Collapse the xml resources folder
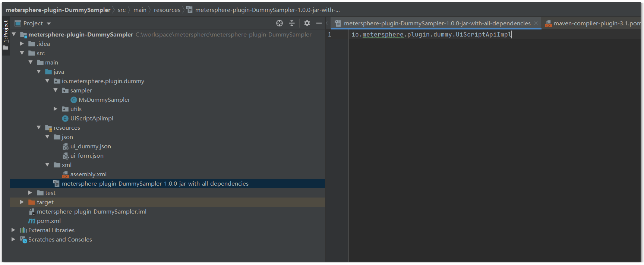Screen dimensions: 644x265 (47, 165)
